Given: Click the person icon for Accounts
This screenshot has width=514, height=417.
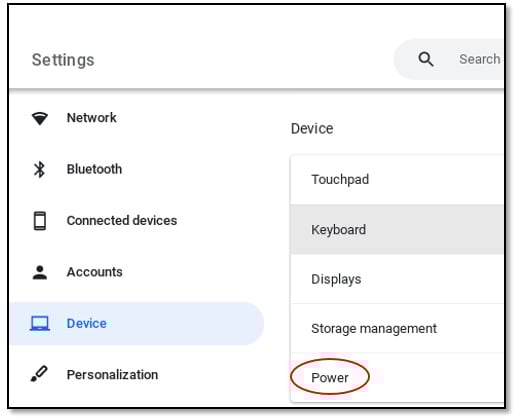Looking at the screenshot, I should 40,272.
